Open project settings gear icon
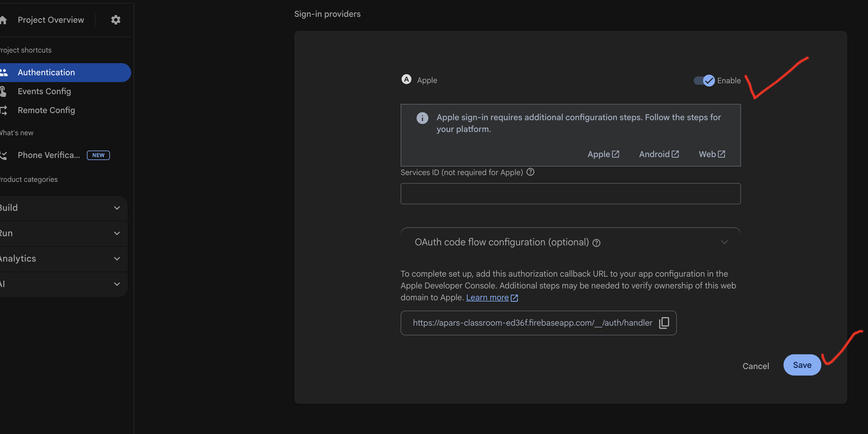Viewport: 868px width, 434px height. [116, 20]
